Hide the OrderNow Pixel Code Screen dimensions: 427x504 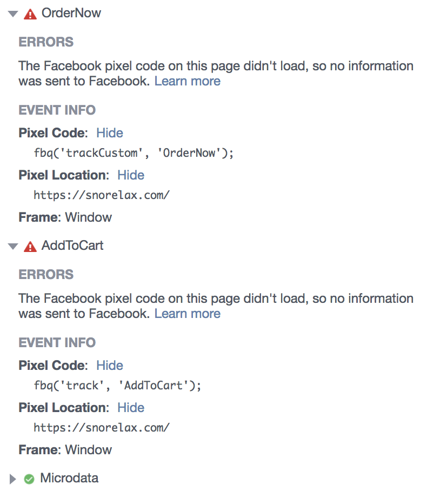coord(110,133)
